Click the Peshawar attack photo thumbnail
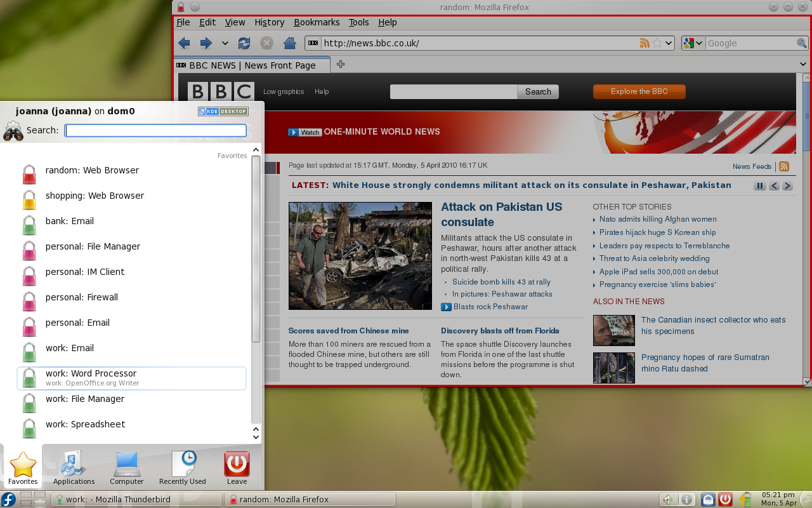 click(x=360, y=256)
